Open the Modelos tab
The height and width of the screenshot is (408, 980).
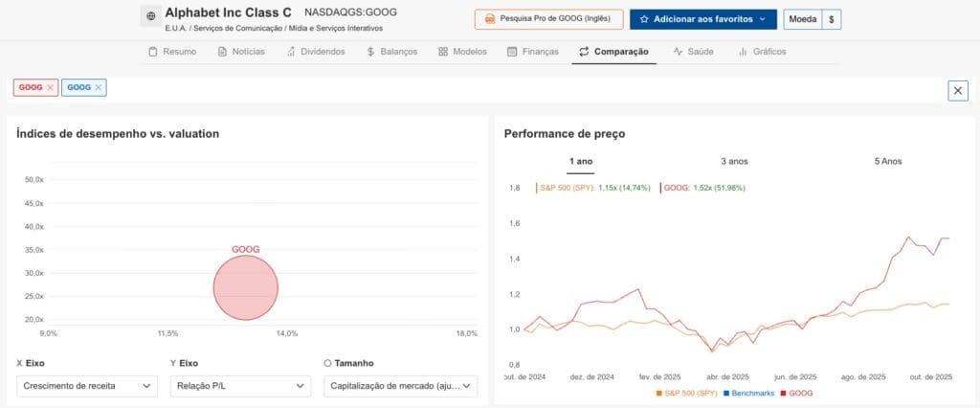tap(462, 52)
